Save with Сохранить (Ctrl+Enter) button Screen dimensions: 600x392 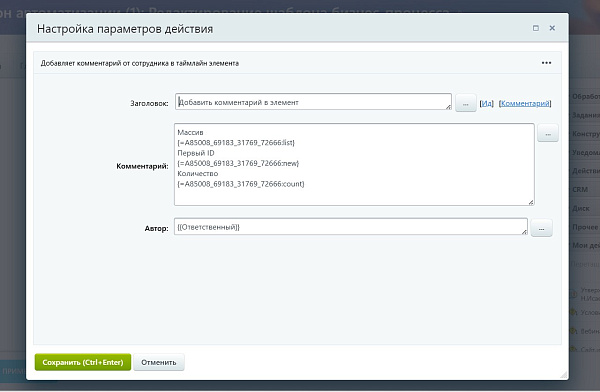tap(83, 362)
